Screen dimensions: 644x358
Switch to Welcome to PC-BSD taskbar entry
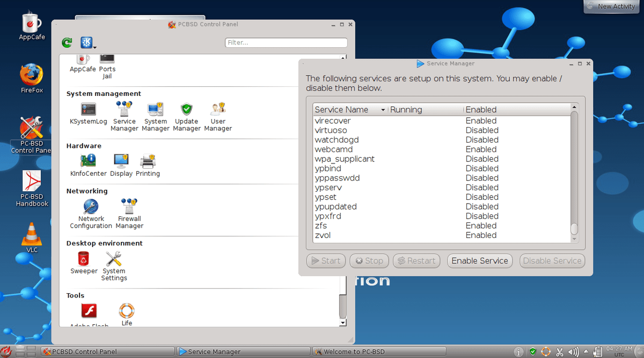click(378, 352)
